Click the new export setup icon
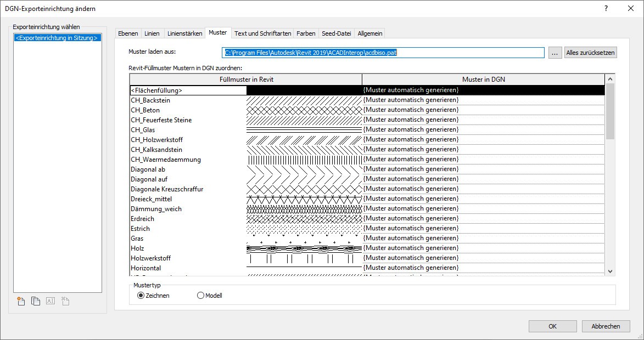The height and width of the screenshot is (340, 644). [x=21, y=301]
